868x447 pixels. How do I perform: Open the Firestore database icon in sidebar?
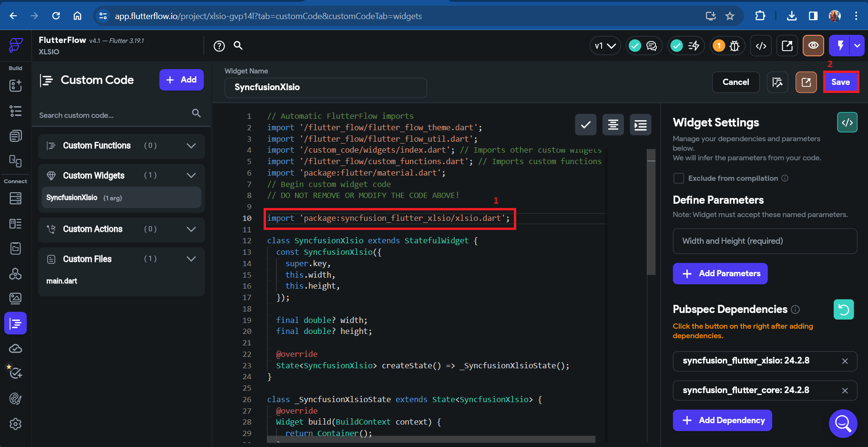click(x=16, y=198)
